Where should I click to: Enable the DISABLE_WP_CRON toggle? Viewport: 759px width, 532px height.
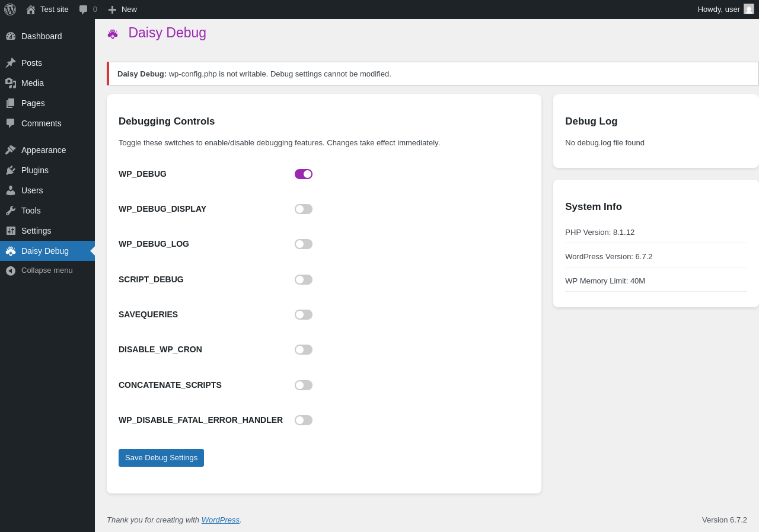304,349
